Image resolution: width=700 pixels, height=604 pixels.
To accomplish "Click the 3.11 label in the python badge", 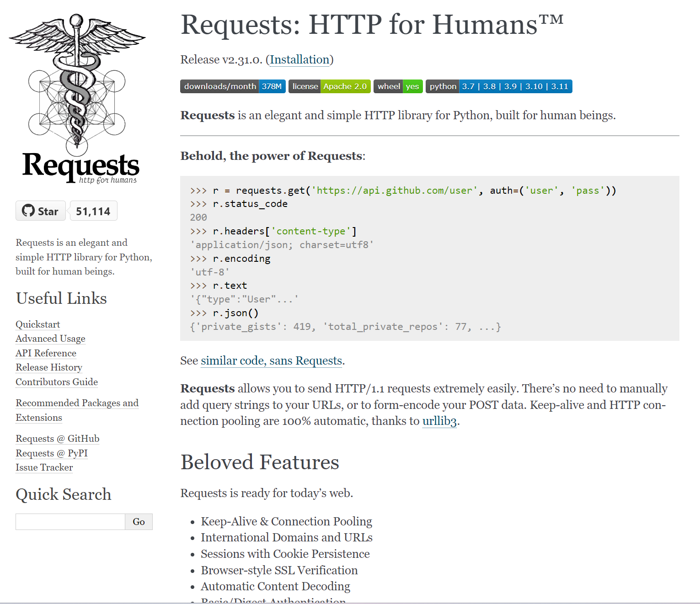I will tap(559, 86).
